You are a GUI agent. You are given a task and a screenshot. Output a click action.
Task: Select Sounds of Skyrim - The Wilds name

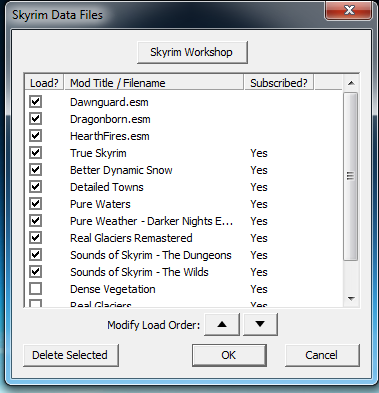[139, 272]
